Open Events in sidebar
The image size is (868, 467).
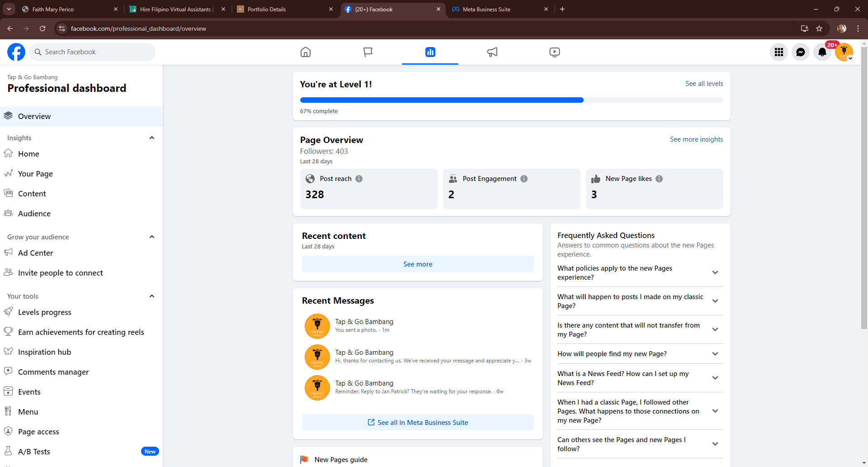pos(81,392)
